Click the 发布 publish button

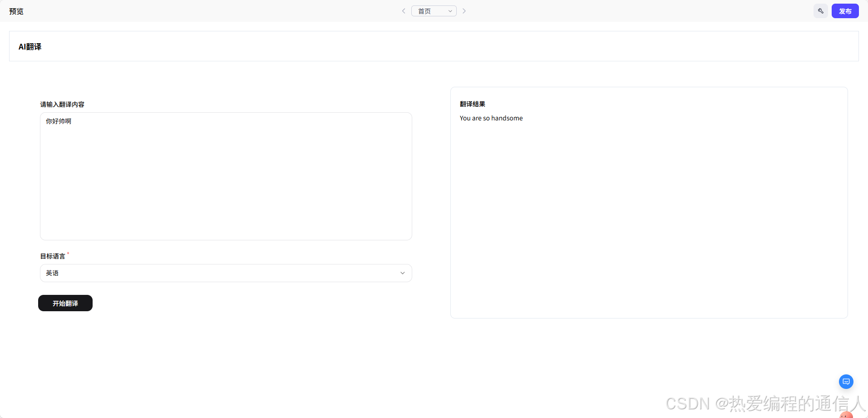pos(845,11)
